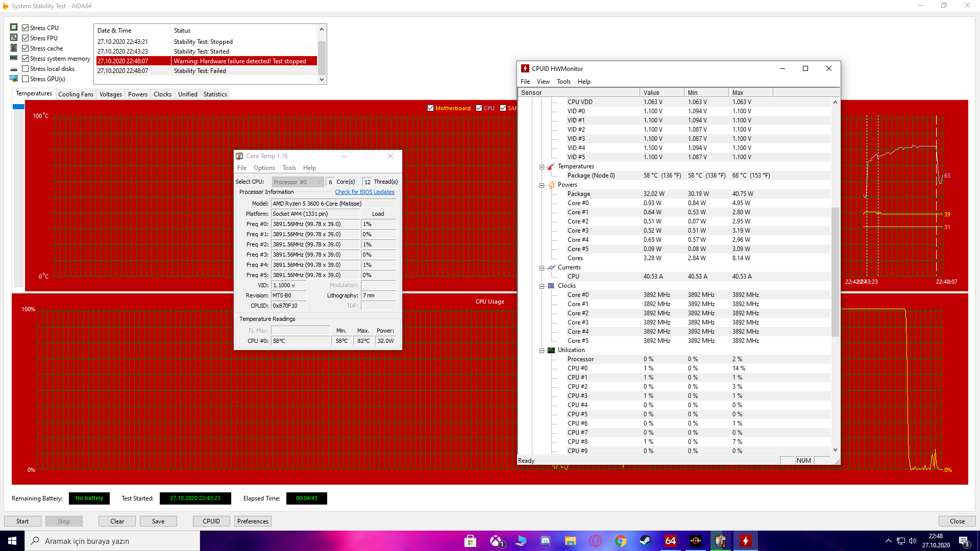Click Check for BIOS Updates link
The image size is (980, 551).
tap(364, 192)
